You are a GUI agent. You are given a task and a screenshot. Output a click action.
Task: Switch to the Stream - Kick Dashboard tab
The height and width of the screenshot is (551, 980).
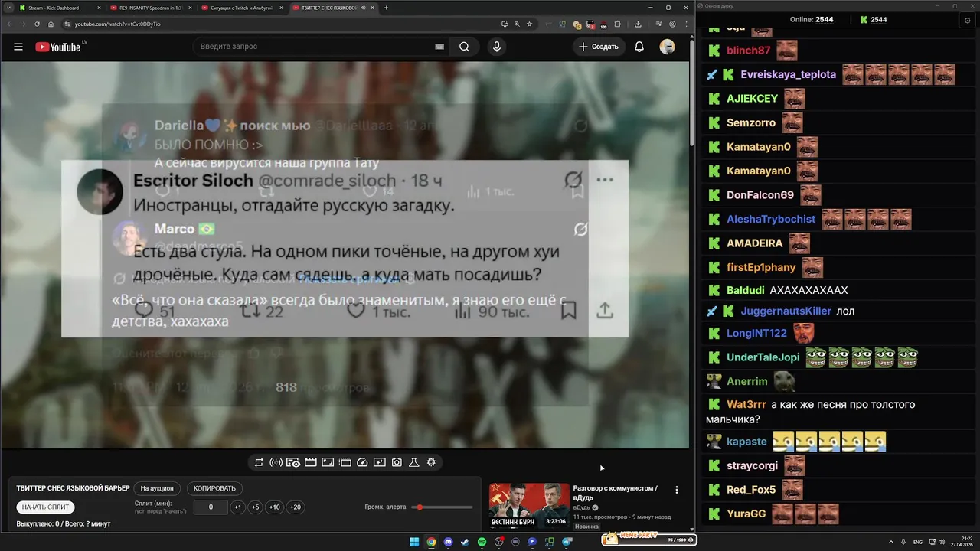click(60, 8)
